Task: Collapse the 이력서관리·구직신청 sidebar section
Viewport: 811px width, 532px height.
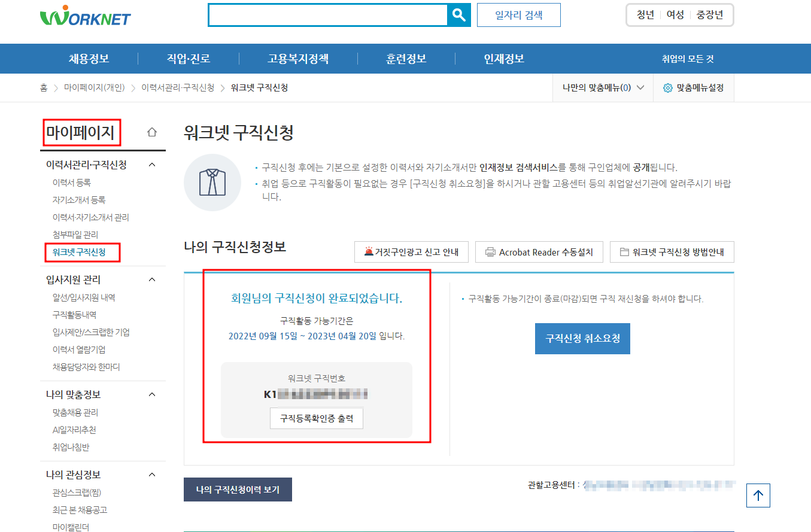Action: point(152,164)
